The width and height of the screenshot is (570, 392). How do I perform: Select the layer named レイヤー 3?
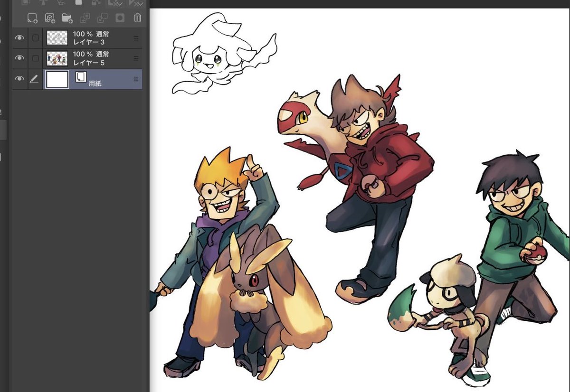[x=89, y=42]
